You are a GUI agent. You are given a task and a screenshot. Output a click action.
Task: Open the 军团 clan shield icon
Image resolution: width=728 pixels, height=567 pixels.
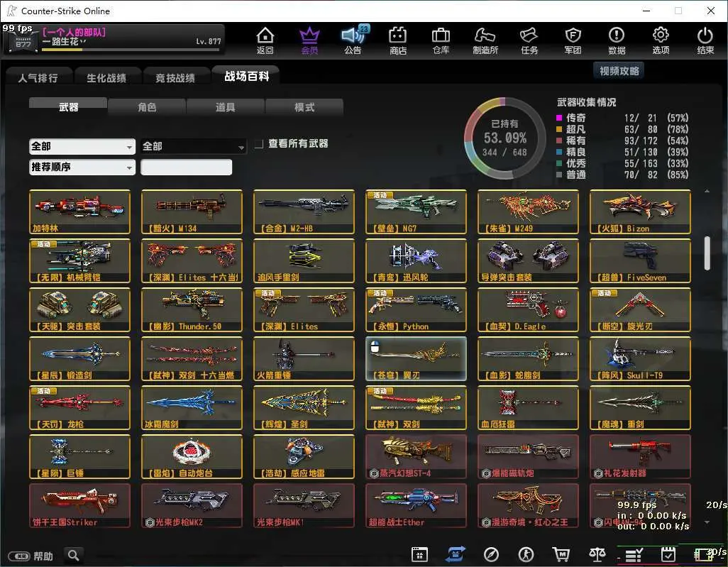click(x=573, y=40)
